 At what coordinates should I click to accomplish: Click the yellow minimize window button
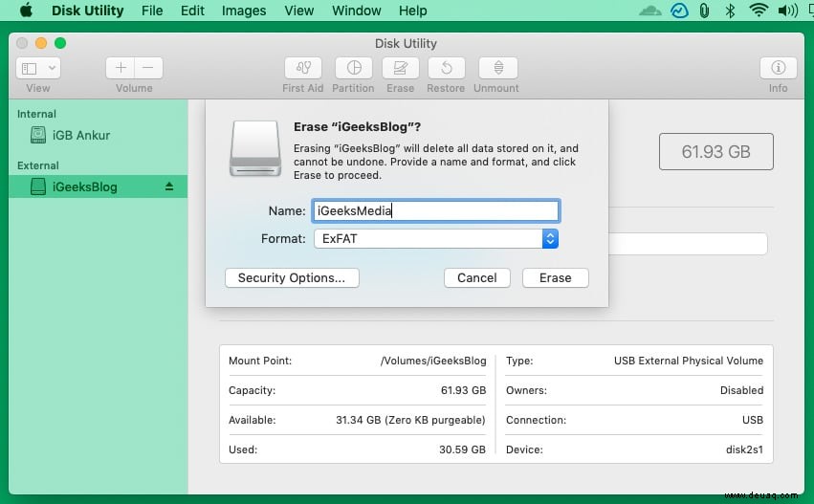[x=41, y=43]
